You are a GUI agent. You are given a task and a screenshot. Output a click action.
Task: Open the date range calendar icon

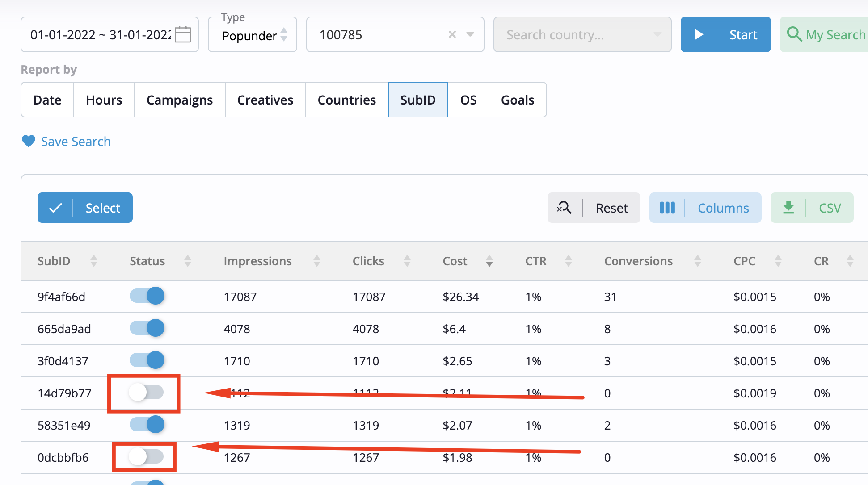[x=183, y=34]
